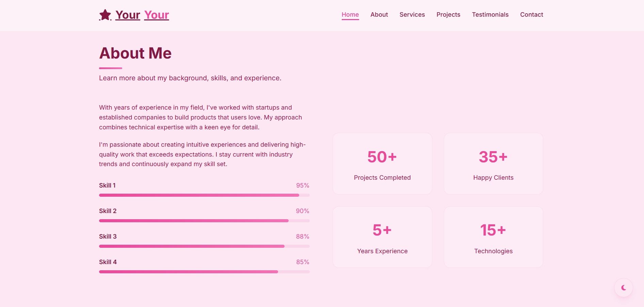The height and width of the screenshot is (307, 644).
Task: Click the star logo icon
Action: [x=105, y=15]
